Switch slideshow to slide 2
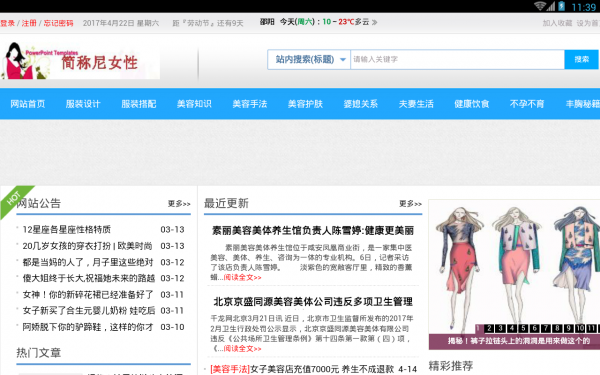Viewport: 600px width, 375px height. tap(489, 328)
